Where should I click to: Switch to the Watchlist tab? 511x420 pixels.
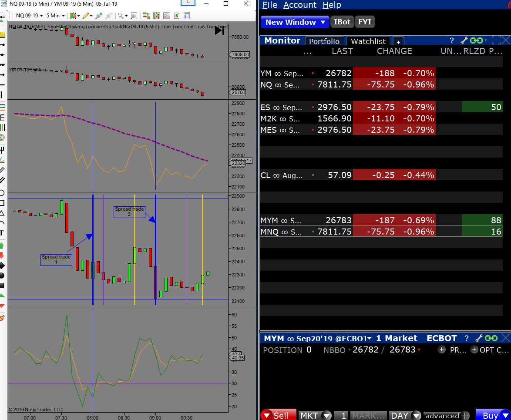(368, 41)
